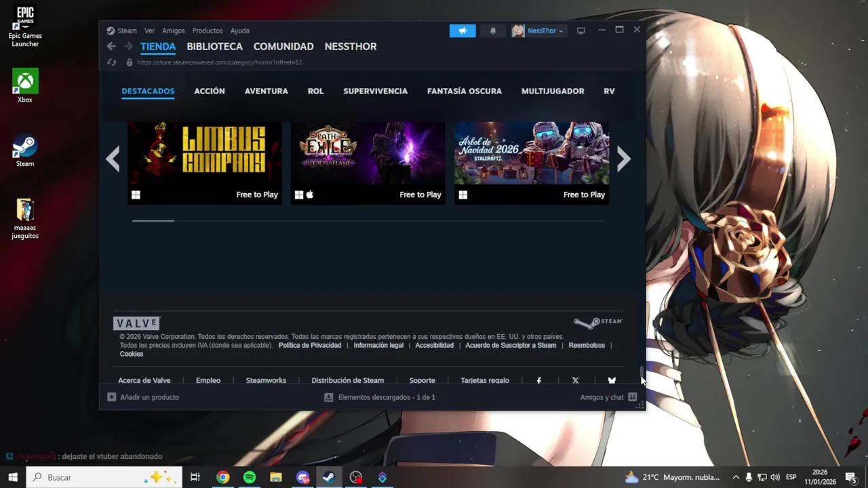Open the Windows Start menu
The width and height of the screenshot is (868, 488).
click(13, 477)
